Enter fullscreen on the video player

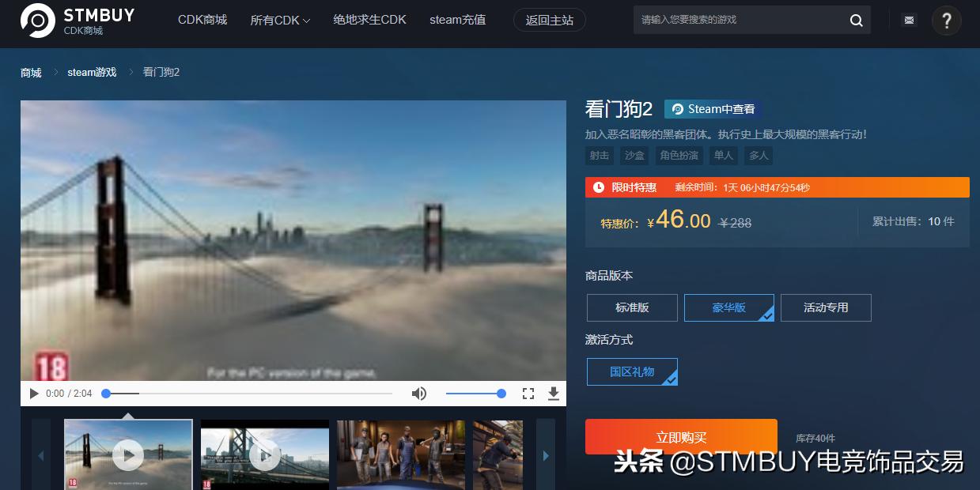pos(528,393)
